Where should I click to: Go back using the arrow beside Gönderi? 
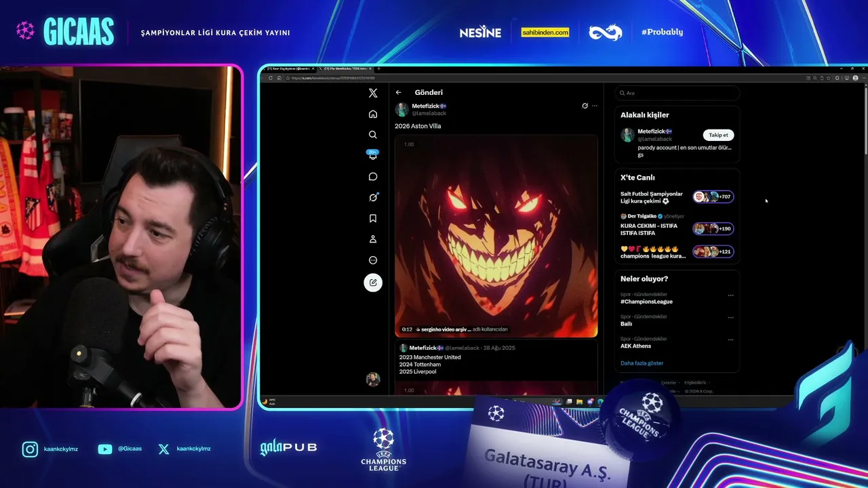[399, 92]
